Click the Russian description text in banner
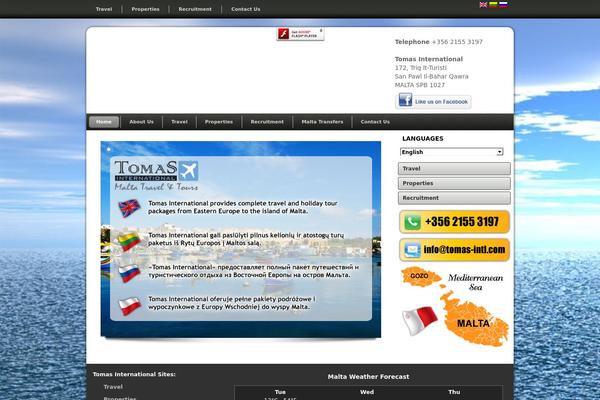This screenshot has height=400, width=600. [x=254, y=271]
